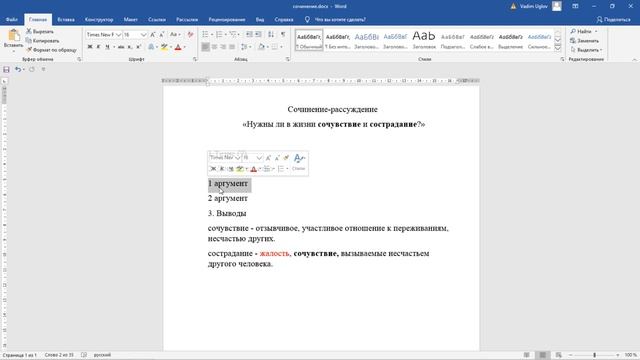Screen dimensions: 640x360
Task: Open the Font dialog launcher (Шрифт group)
Action: coord(195,59)
